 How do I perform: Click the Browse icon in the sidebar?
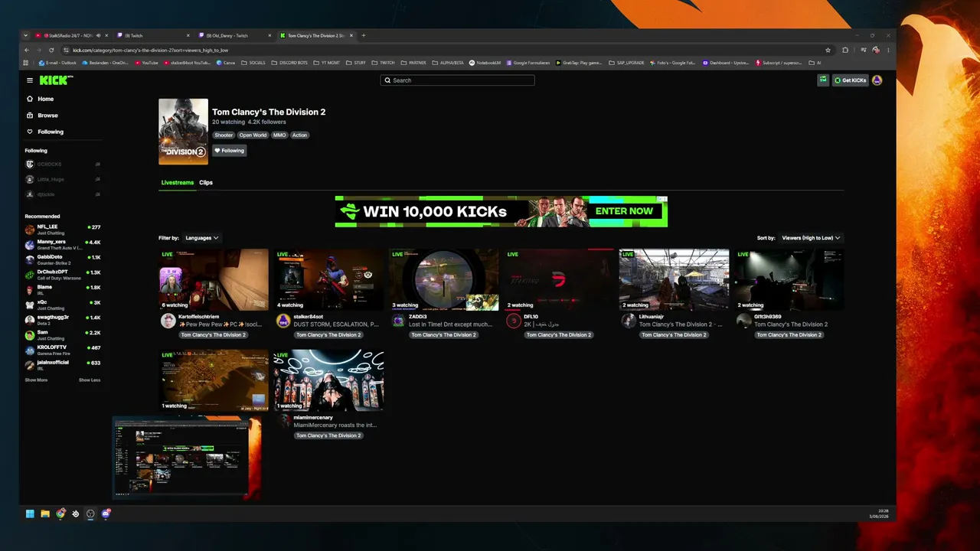pos(30,116)
